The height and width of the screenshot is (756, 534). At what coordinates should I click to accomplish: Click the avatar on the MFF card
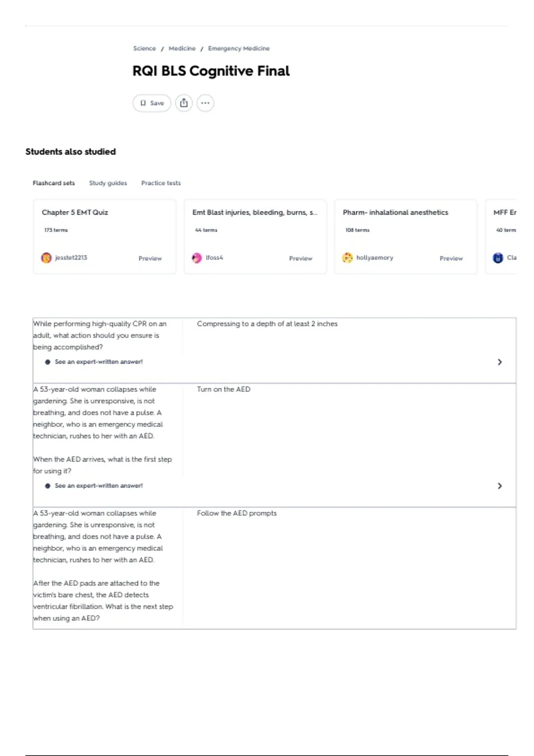(498, 258)
